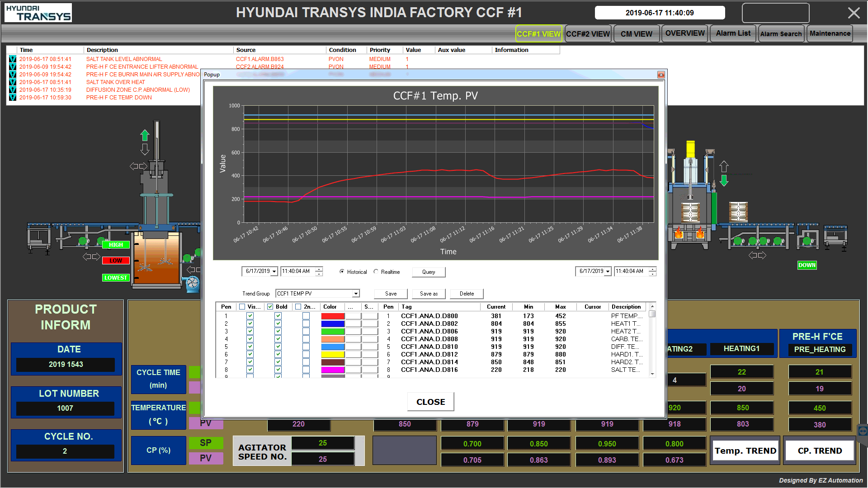The height and width of the screenshot is (488, 868).
Task: Decrease start time with spinner down arrow
Action: 319,274
